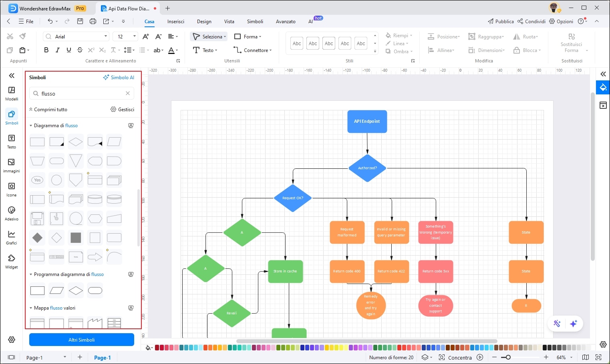610x364 pixels.
Task: Toggle bold text formatting
Action: (x=46, y=50)
